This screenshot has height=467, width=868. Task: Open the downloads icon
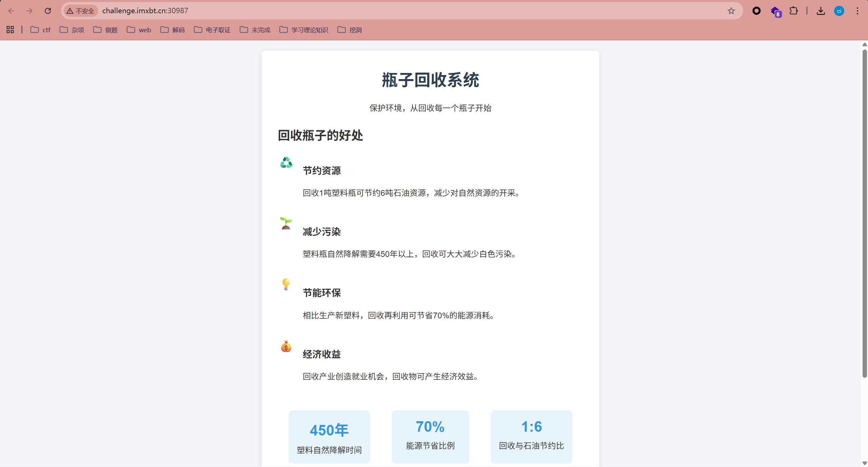coord(821,11)
